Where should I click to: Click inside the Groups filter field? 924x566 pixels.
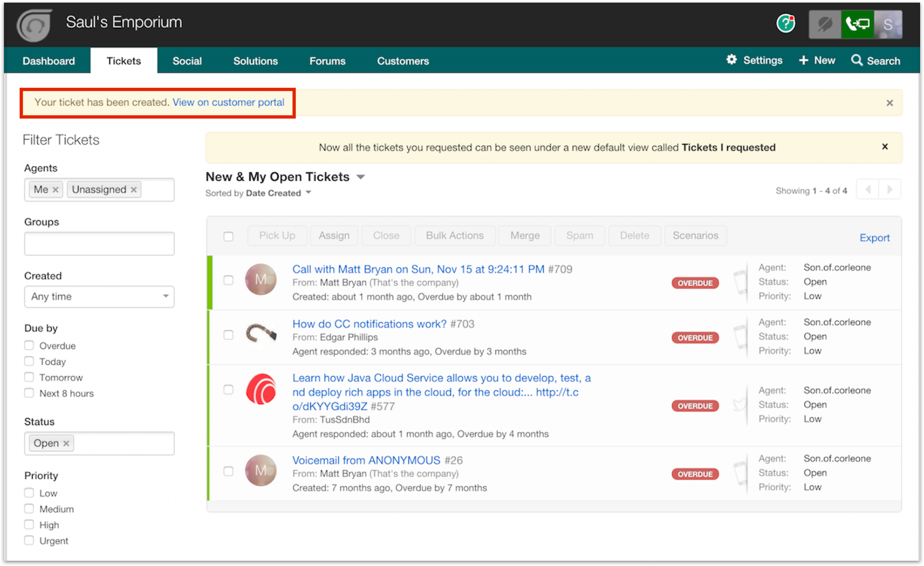pos(99,243)
